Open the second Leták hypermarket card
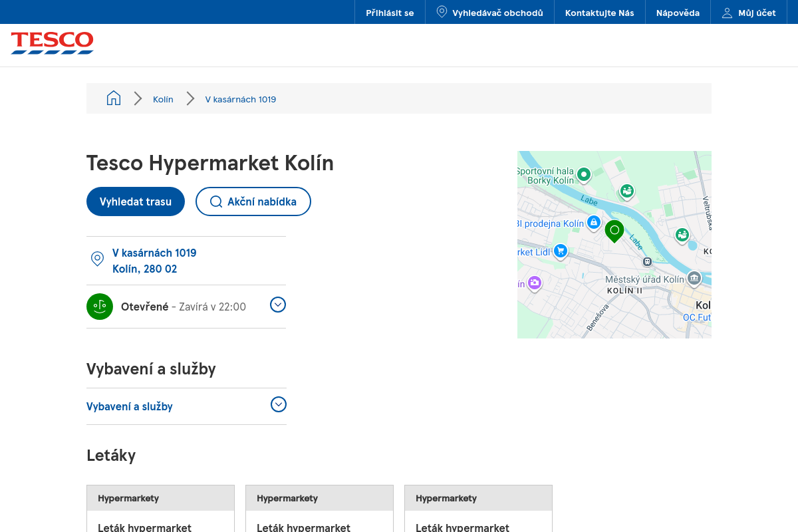This screenshot has height=532, width=798. pos(319,509)
